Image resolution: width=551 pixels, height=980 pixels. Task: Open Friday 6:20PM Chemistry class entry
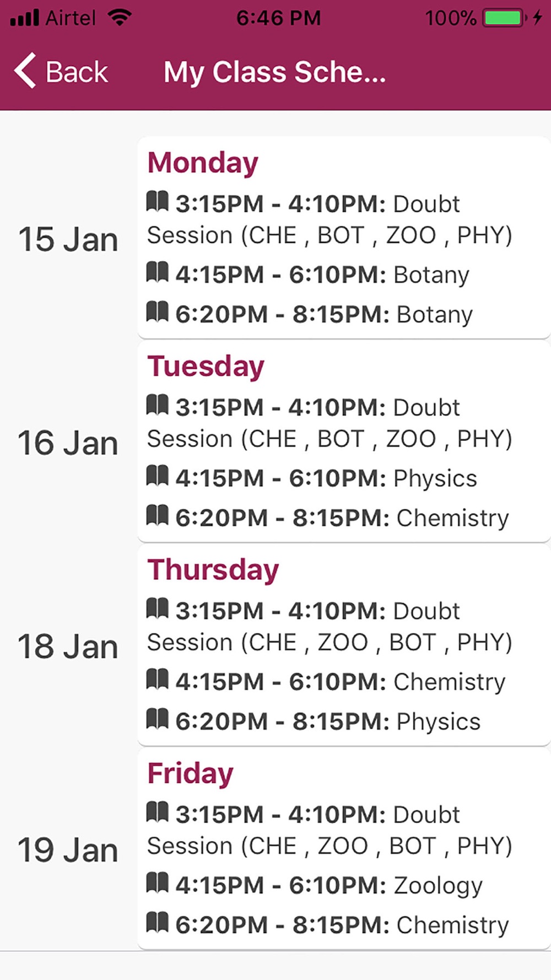[x=328, y=925]
